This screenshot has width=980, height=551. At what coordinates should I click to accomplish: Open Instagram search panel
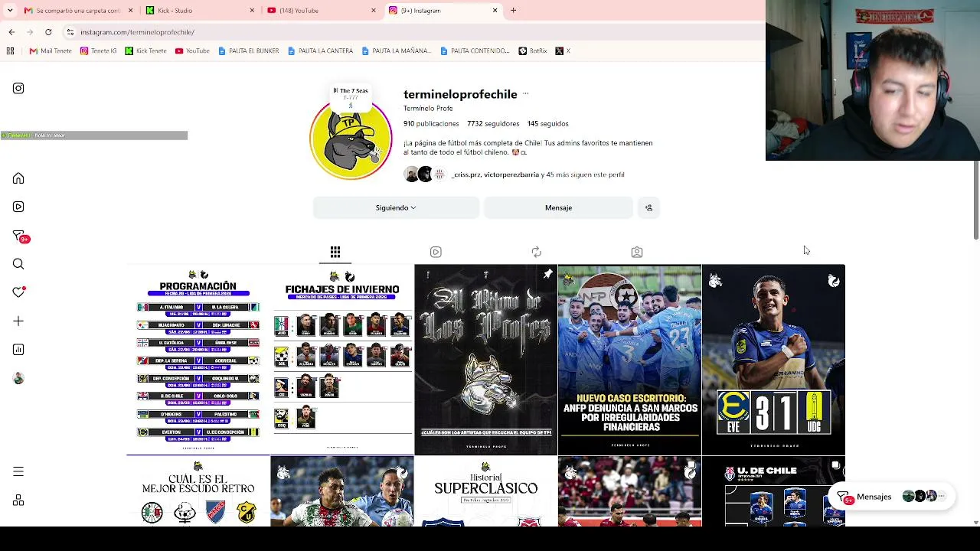(x=18, y=264)
